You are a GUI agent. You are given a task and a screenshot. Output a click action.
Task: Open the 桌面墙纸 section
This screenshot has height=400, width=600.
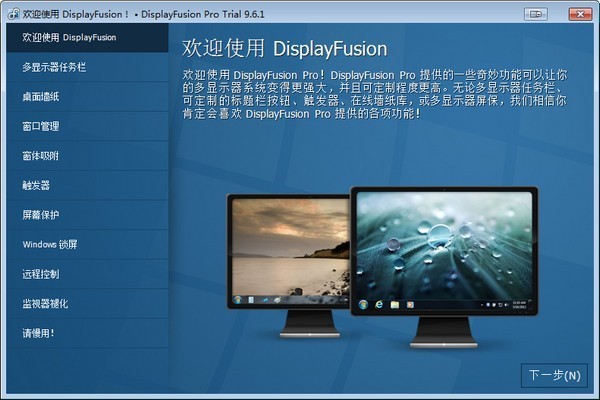[87, 96]
